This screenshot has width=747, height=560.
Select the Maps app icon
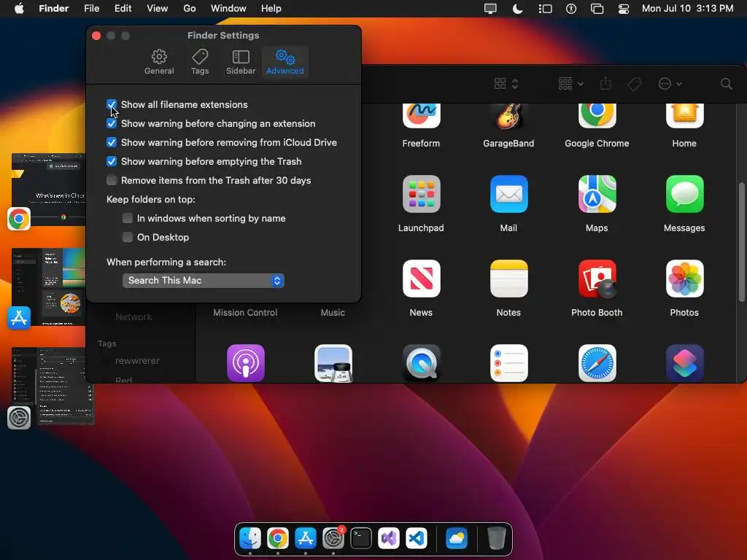pyautogui.click(x=597, y=194)
